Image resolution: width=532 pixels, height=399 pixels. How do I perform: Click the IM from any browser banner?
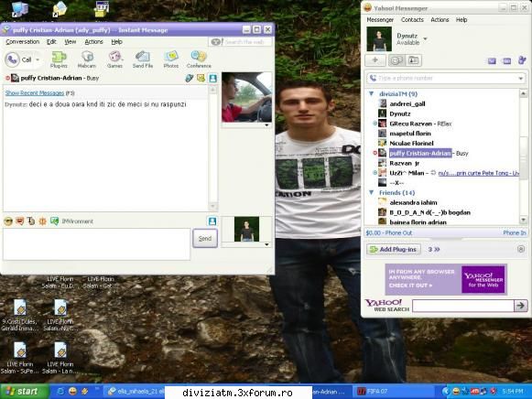pos(446,279)
